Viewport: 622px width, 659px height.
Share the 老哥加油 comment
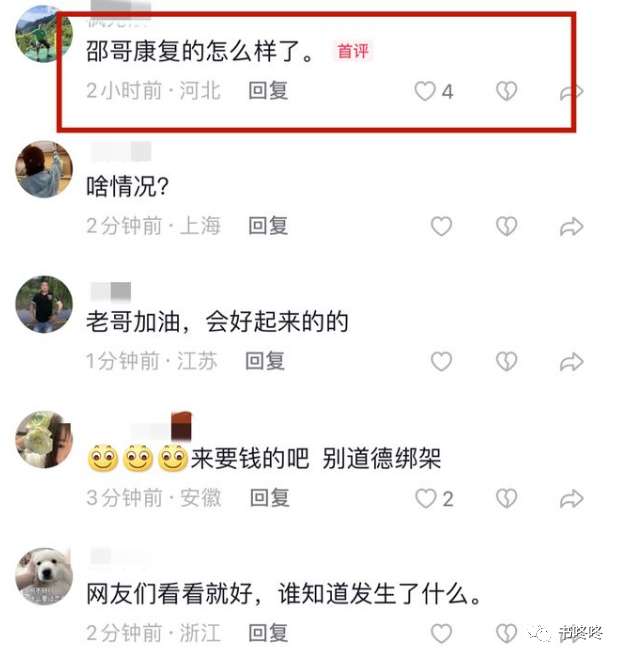pos(572,362)
